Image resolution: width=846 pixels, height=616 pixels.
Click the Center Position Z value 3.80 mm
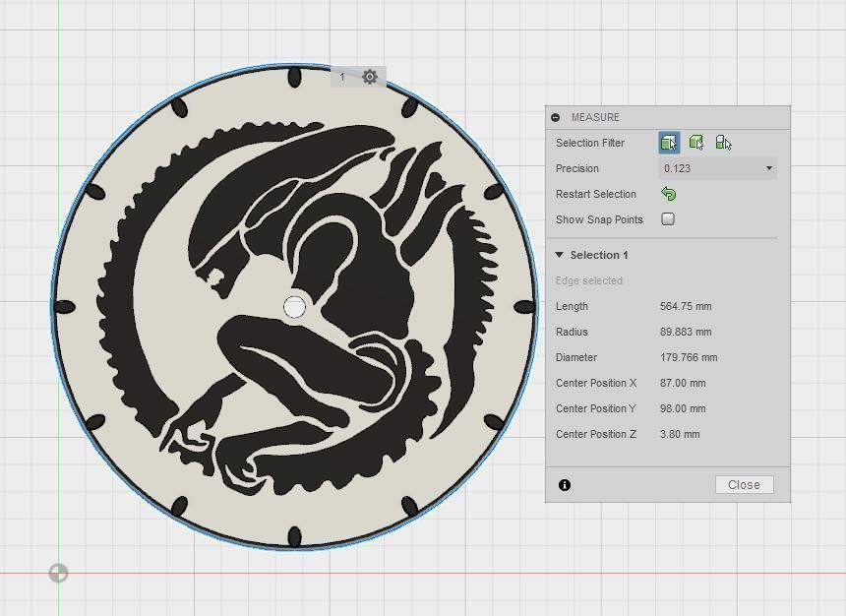[680, 434]
